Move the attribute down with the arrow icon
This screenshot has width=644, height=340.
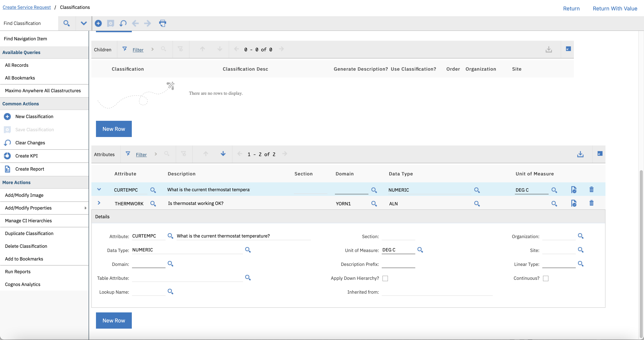223,154
